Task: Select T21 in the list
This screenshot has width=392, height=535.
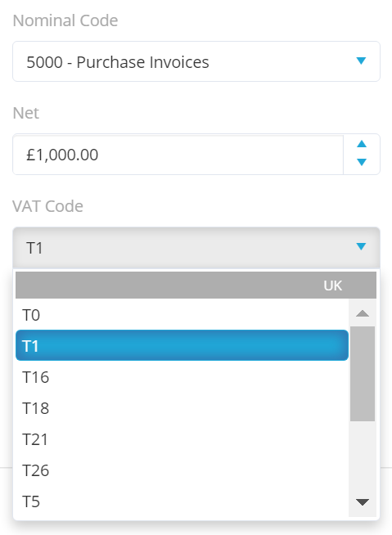Action: pyautogui.click(x=182, y=439)
